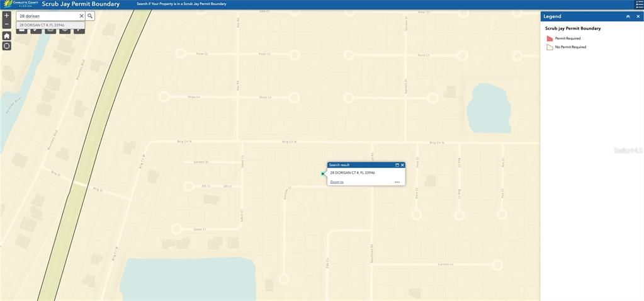Open the popup's three-dot options menu

[x=397, y=182]
